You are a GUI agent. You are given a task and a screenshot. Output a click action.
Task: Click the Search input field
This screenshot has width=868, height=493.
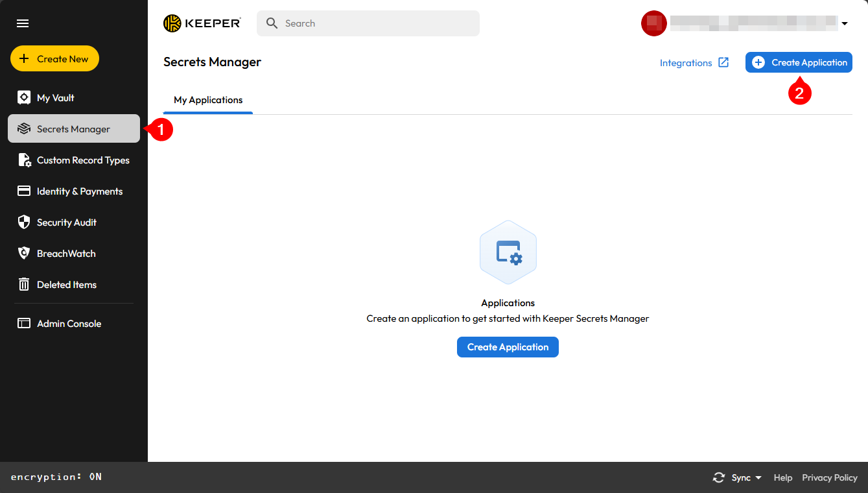(368, 23)
